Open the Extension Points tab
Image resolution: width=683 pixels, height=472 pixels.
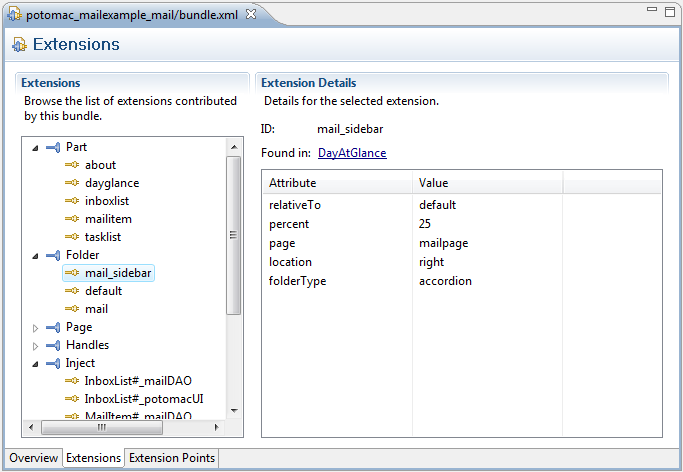tap(172, 458)
